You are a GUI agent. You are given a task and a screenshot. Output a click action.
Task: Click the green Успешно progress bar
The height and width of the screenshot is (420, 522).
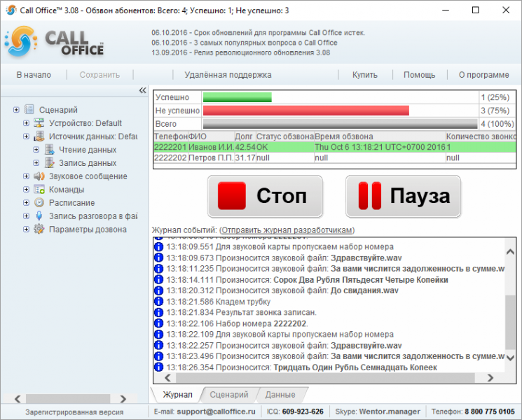[x=238, y=97]
